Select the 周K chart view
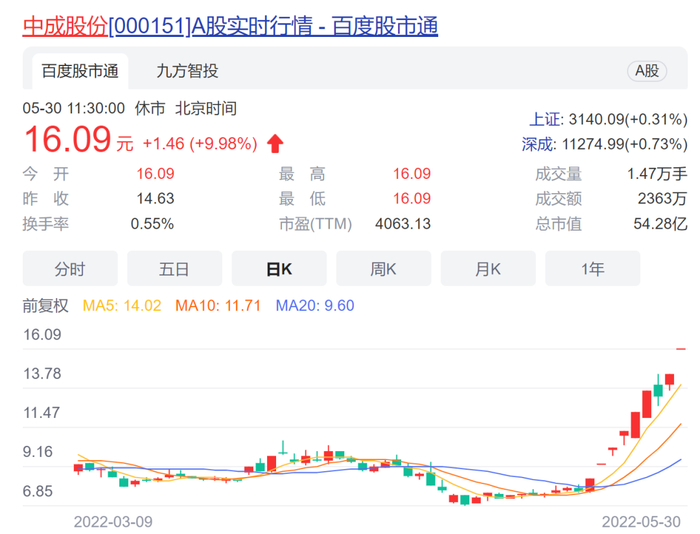Image resolution: width=700 pixels, height=534 pixels. tap(383, 268)
